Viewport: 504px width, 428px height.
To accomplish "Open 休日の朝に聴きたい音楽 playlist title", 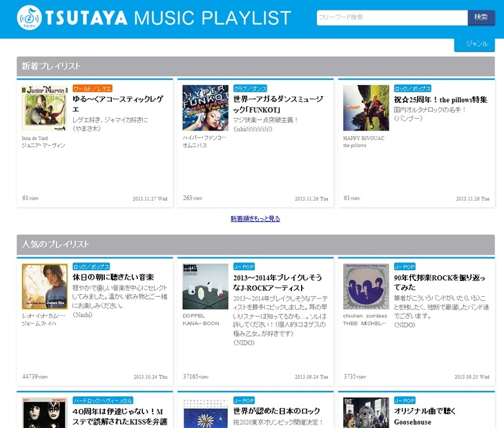I will pos(113,277).
